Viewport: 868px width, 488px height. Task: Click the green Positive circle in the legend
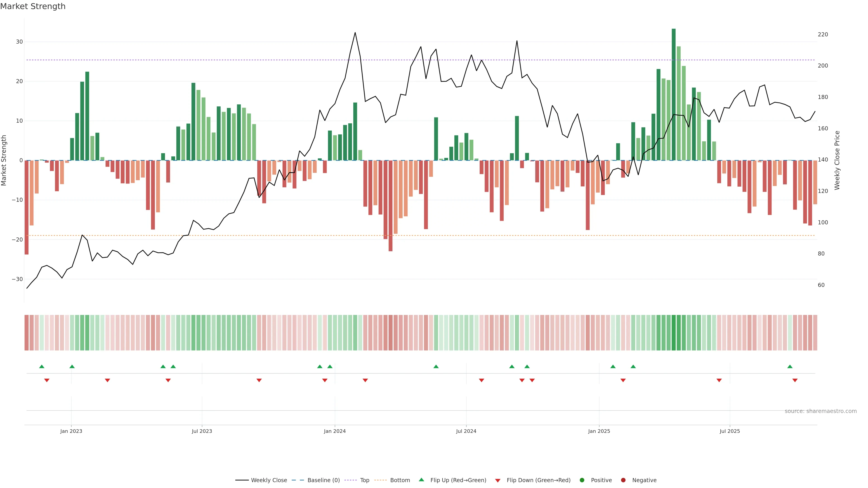tap(582, 480)
